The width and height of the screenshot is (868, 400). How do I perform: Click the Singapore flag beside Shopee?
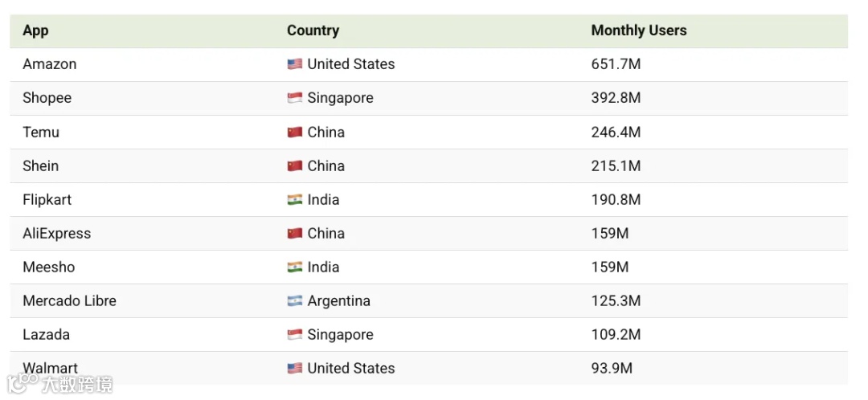295,98
